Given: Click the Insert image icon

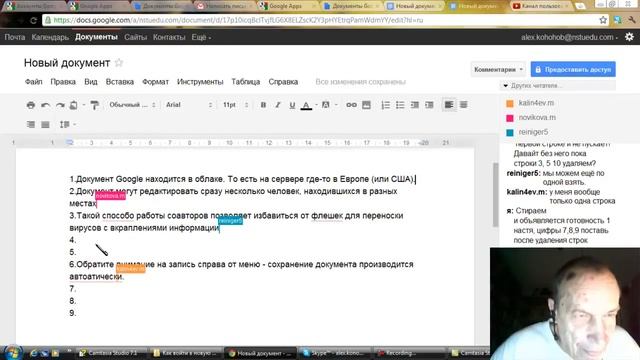Looking at the screenshot, I should [x=366, y=105].
